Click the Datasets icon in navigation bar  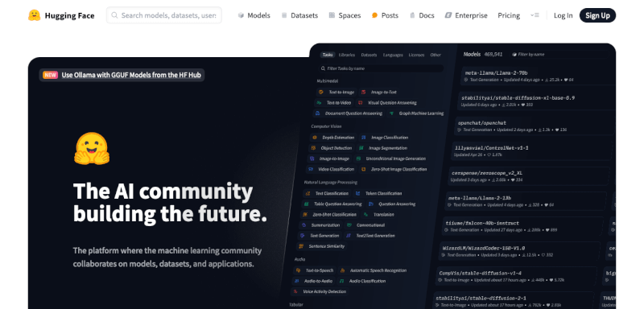click(284, 15)
